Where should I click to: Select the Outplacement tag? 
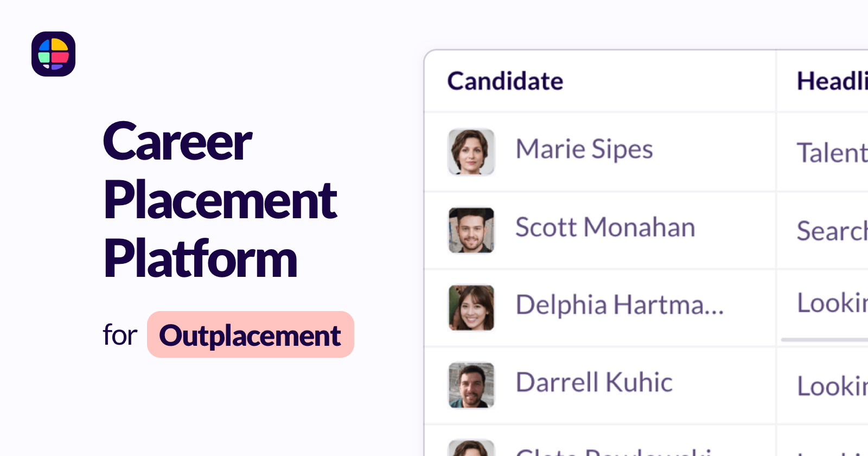250,335
